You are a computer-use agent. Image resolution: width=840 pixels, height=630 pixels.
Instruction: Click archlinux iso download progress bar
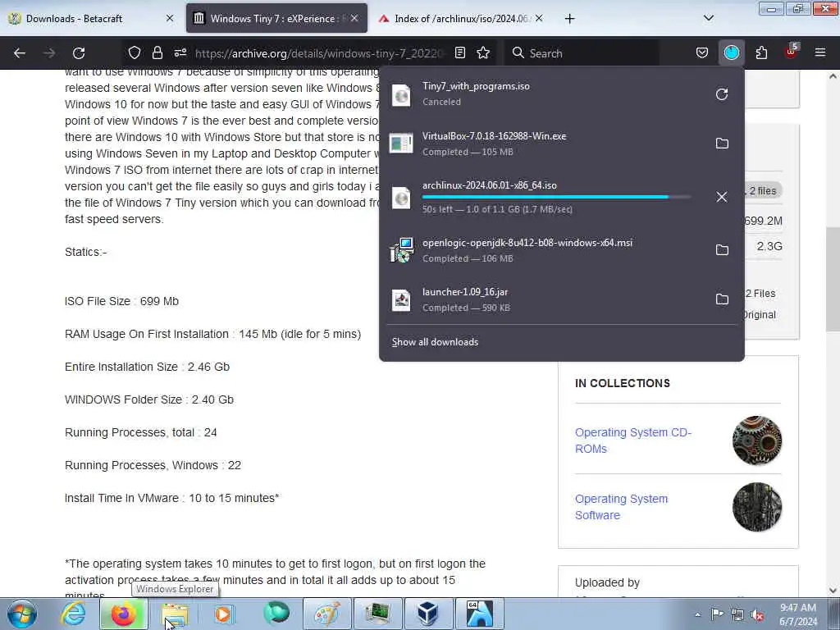click(556, 197)
